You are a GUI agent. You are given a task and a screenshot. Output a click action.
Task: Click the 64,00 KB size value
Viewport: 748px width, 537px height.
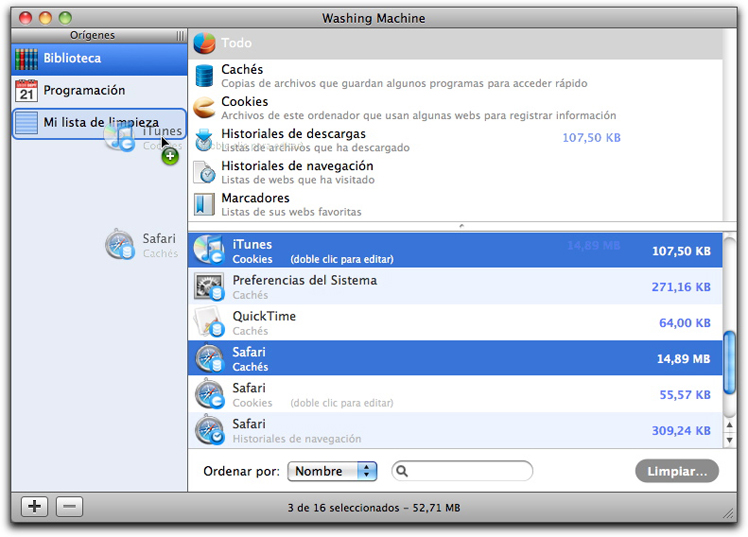click(685, 323)
